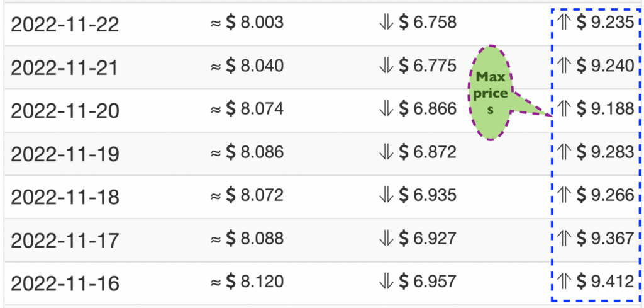The width and height of the screenshot is (644, 308).
Task: Click the approximate sign beside $ 8.003
Action: pos(216,23)
